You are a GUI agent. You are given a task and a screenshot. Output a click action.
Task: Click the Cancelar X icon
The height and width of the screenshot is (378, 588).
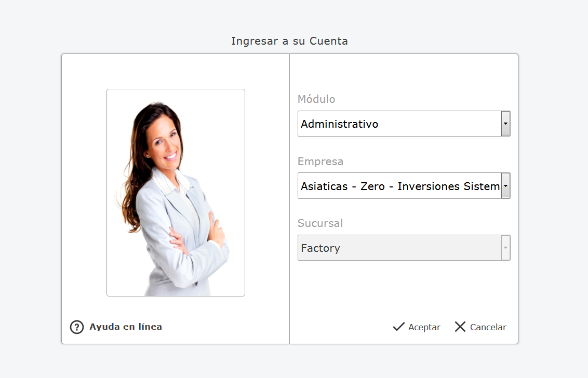point(460,327)
